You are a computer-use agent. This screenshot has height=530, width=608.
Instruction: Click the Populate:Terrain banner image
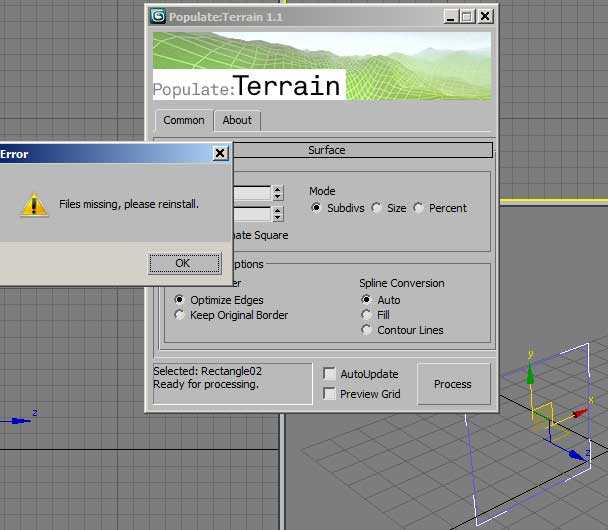tap(322, 66)
